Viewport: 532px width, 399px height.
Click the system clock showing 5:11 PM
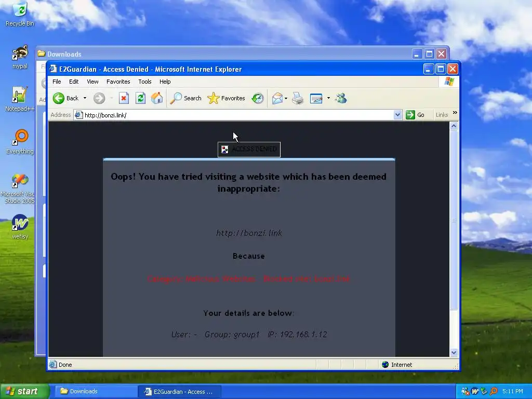512,391
